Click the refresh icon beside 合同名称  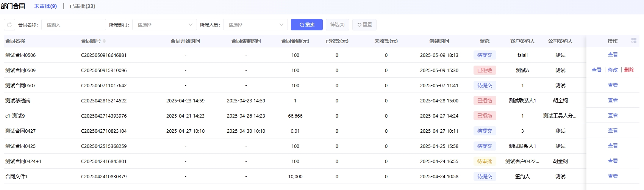(x=9, y=25)
